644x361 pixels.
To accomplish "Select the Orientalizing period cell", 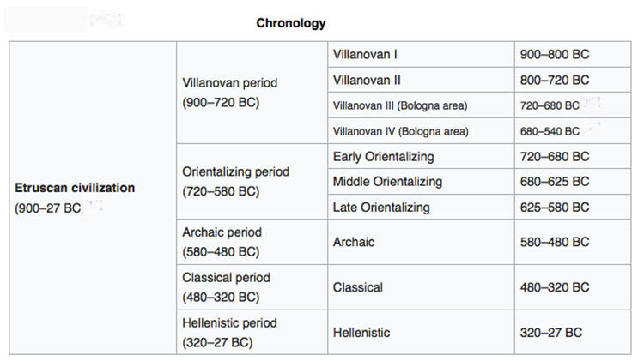I will pos(235,181).
